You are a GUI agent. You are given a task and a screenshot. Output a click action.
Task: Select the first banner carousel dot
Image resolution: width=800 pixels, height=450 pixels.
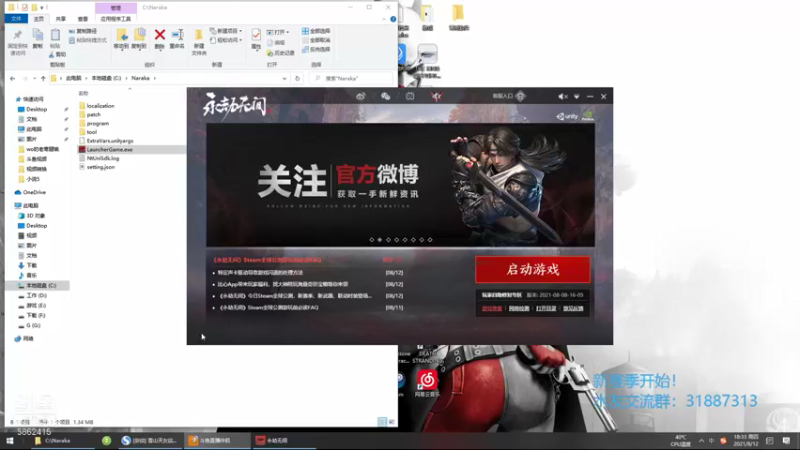[x=371, y=240]
